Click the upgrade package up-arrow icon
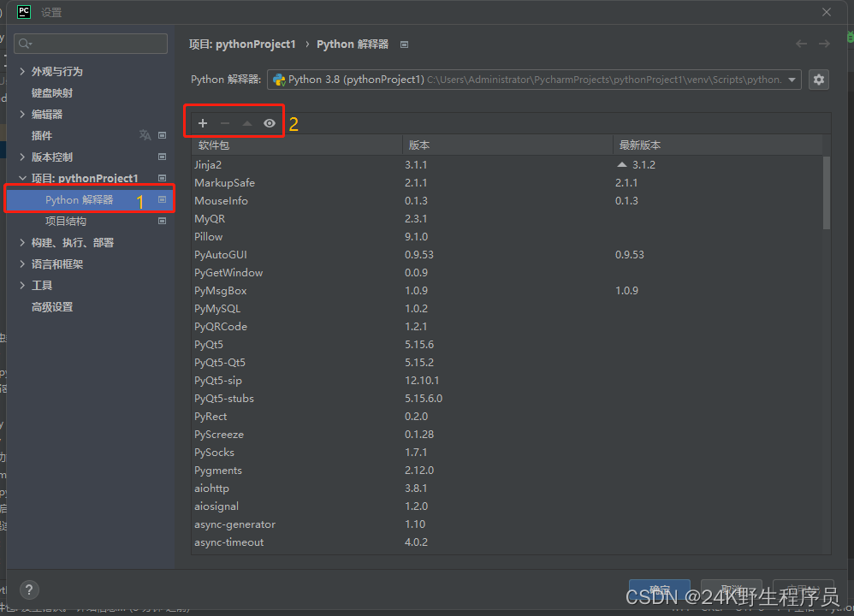Screen dimensions: 854x616 (x=247, y=123)
